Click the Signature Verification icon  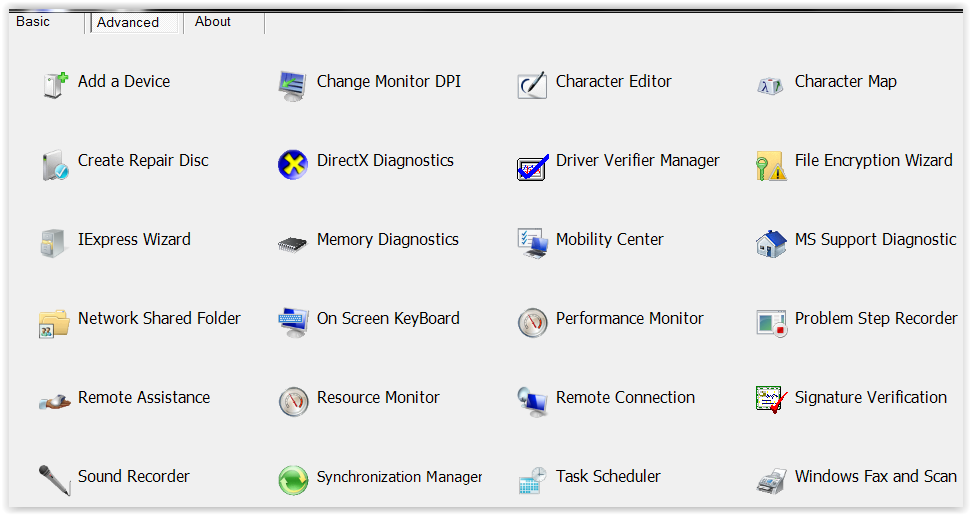(771, 400)
